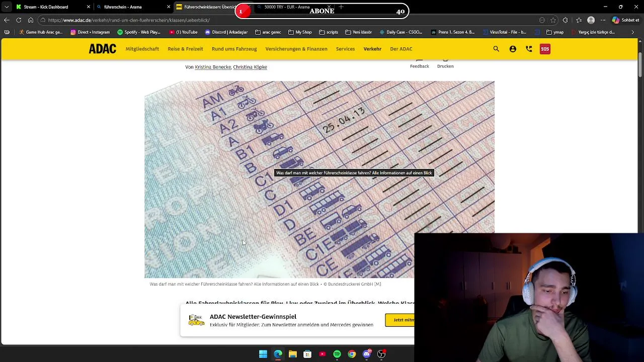Image resolution: width=644 pixels, height=362 pixels.
Task: Open OBS Studio from the taskbar
Action: tap(381, 354)
